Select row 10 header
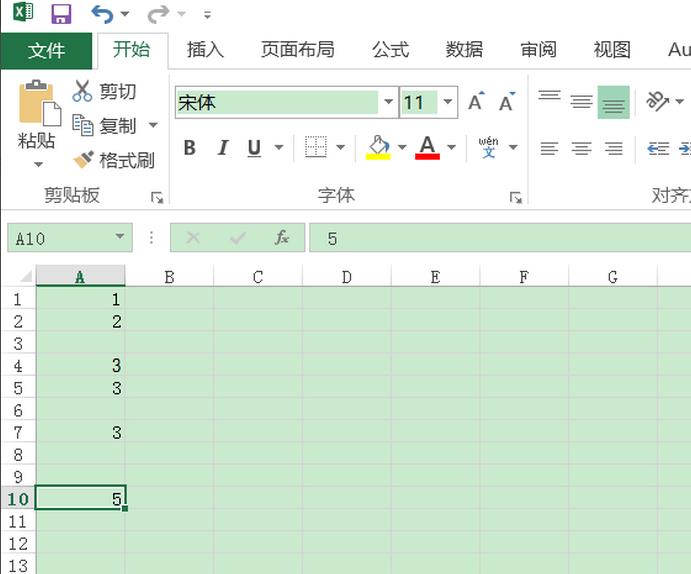Viewport: 691px width, 574px height. coord(18,500)
